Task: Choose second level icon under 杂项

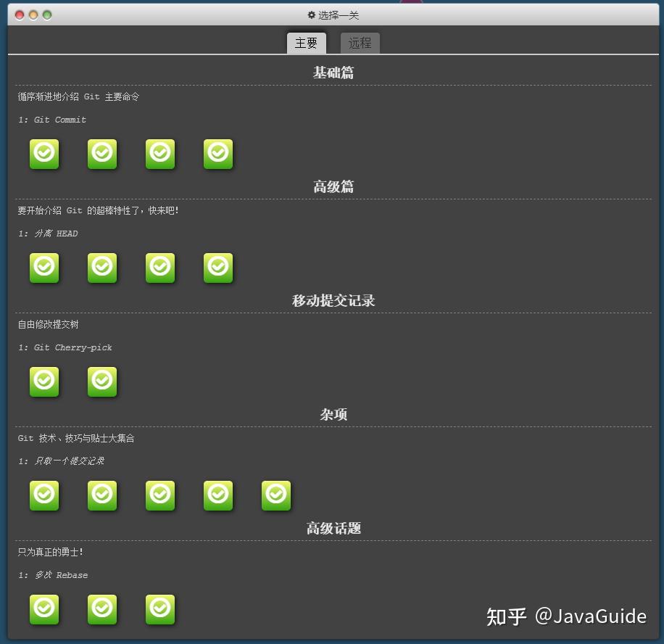Action: (x=102, y=495)
